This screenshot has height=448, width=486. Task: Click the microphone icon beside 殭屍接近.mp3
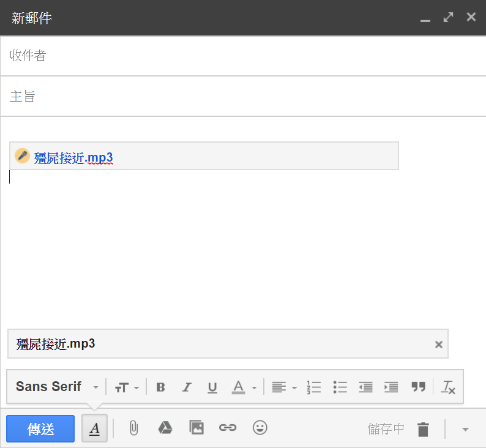[22, 155]
